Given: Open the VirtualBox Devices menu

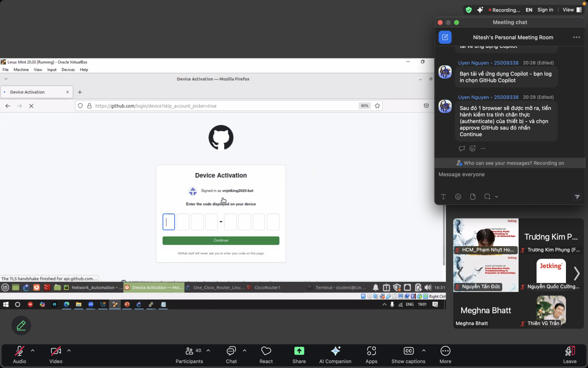Looking at the screenshot, I should point(68,70).
